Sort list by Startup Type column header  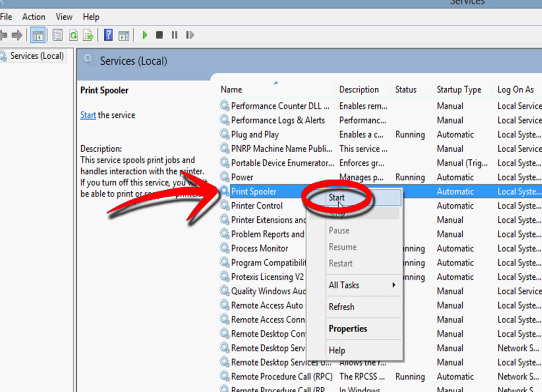(x=459, y=90)
